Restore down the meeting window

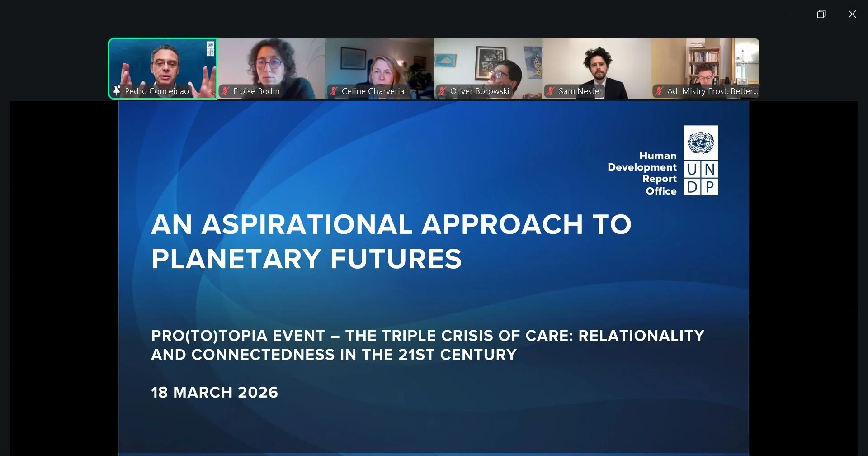click(821, 14)
